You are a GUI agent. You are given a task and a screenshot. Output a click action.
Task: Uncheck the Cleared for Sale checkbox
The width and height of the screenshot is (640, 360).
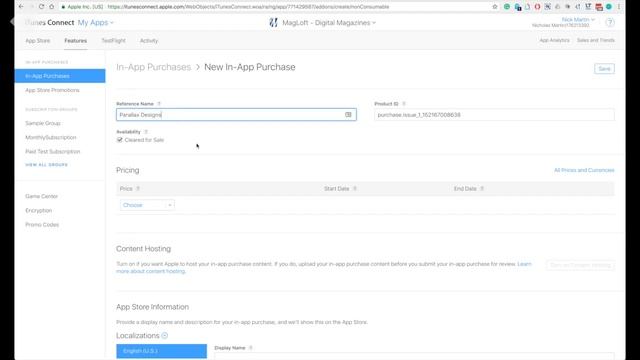120,140
